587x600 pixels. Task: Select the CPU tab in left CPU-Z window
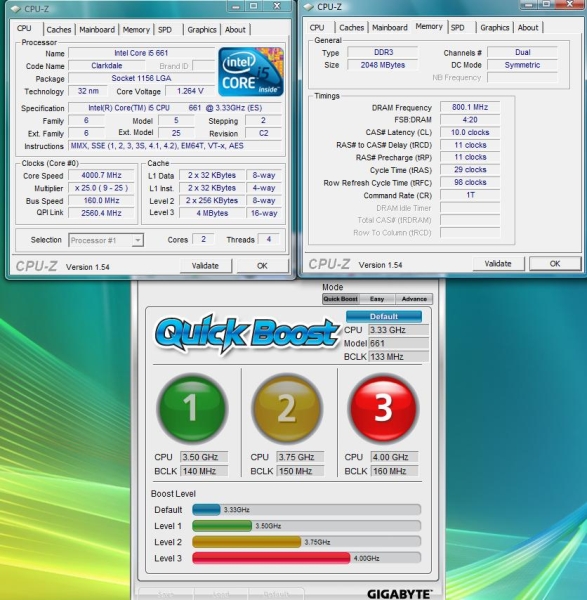pyautogui.click(x=24, y=28)
